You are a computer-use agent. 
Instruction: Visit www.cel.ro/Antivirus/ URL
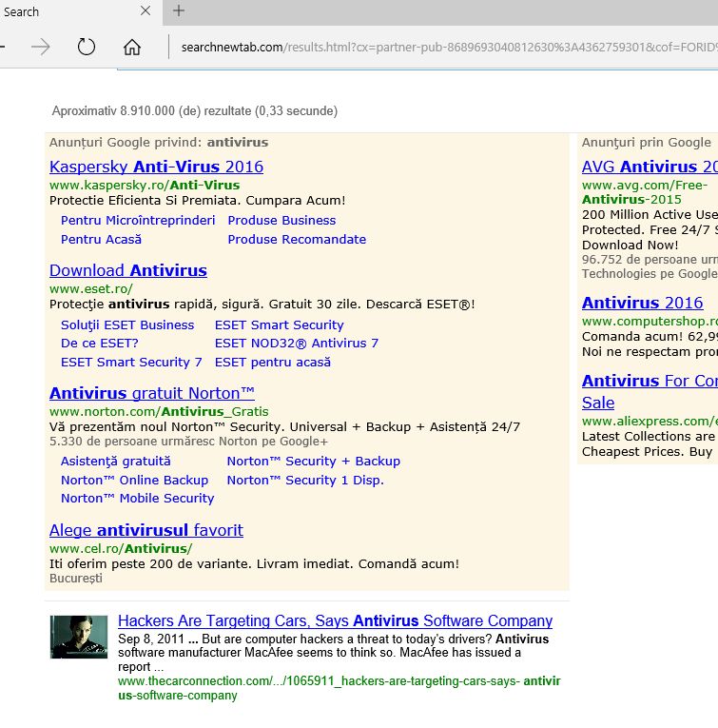(121, 548)
